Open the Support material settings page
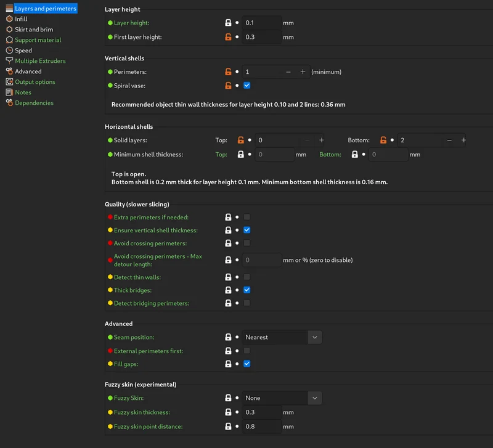This screenshot has width=493, height=448. (38, 40)
